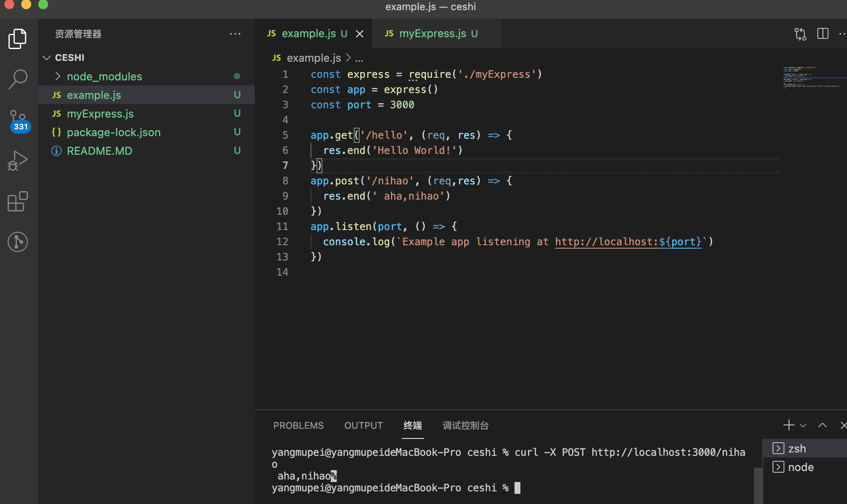The width and height of the screenshot is (847, 504).
Task: Open the OUTPUT panel tab
Action: pyautogui.click(x=363, y=425)
